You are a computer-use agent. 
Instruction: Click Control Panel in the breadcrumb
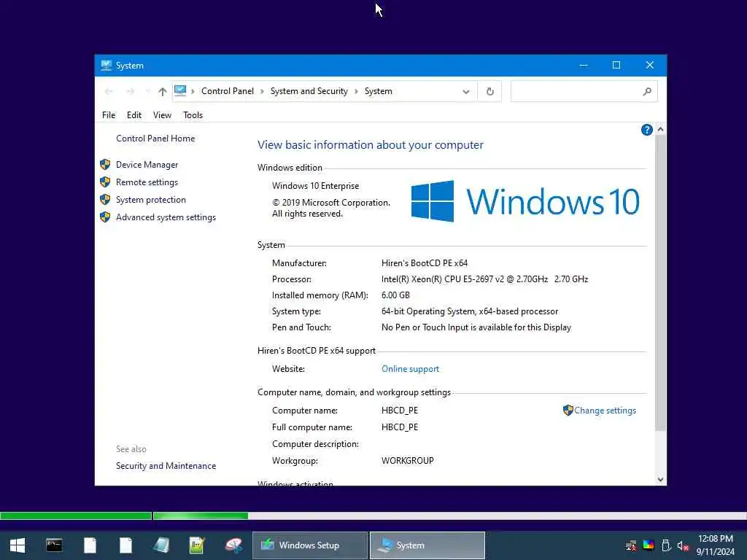click(228, 91)
